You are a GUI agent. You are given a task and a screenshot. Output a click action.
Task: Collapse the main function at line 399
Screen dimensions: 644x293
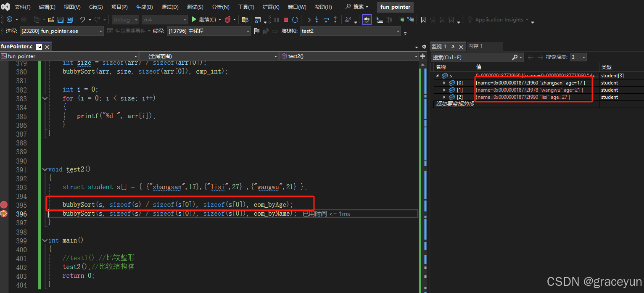point(45,240)
